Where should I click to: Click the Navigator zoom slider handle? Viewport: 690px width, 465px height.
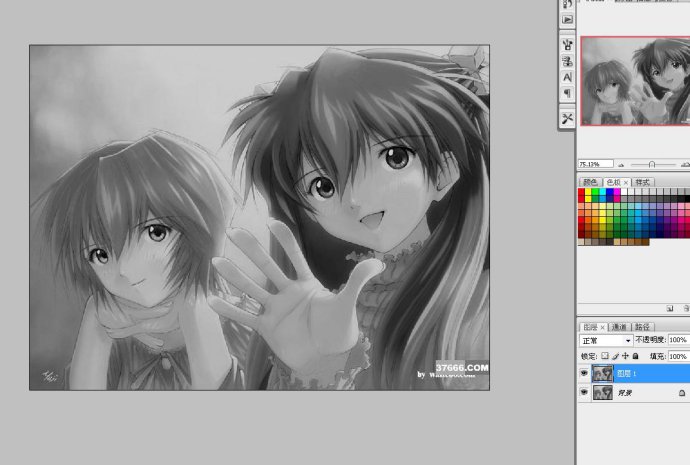click(652, 165)
